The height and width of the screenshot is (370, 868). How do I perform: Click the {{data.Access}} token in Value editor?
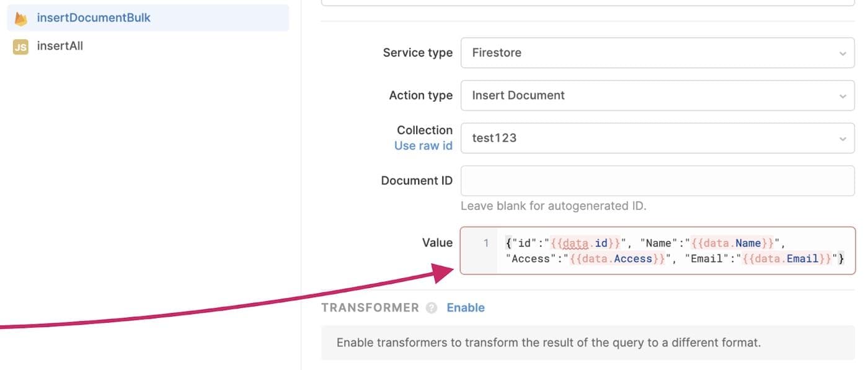click(x=619, y=259)
